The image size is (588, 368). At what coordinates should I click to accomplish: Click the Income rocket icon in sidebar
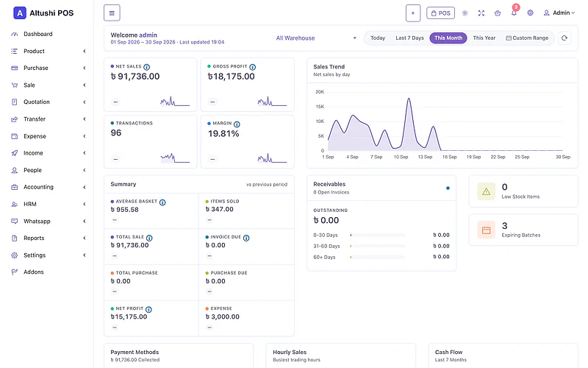14,153
